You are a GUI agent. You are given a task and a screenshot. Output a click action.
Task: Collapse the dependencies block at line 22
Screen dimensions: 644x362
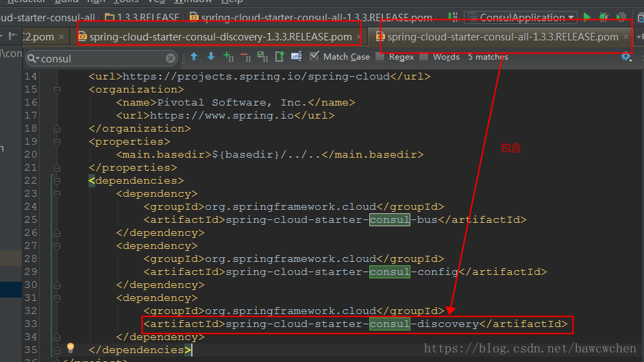click(x=57, y=181)
